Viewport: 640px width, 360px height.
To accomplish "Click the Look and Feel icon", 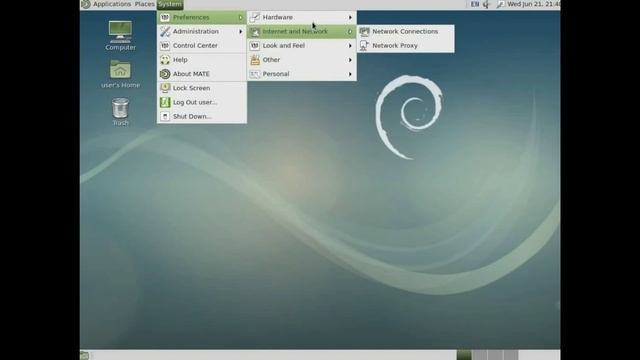I will [255, 46].
